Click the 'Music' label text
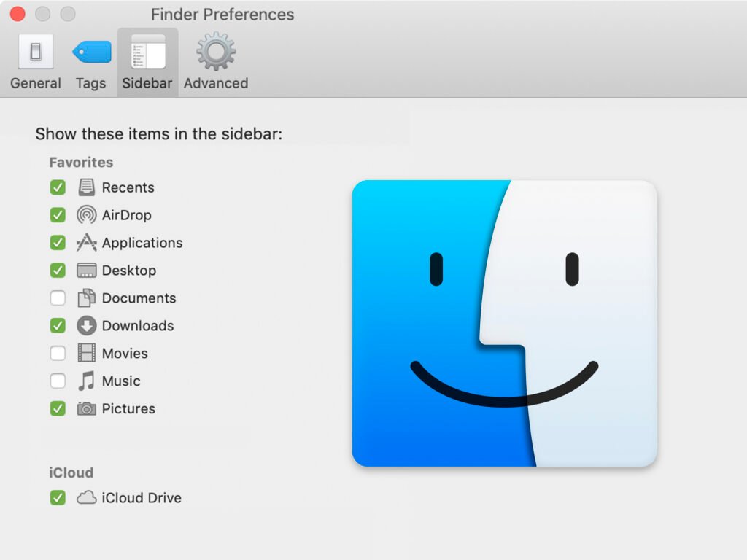The width and height of the screenshot is (747, 560). [x=122, y=381]
